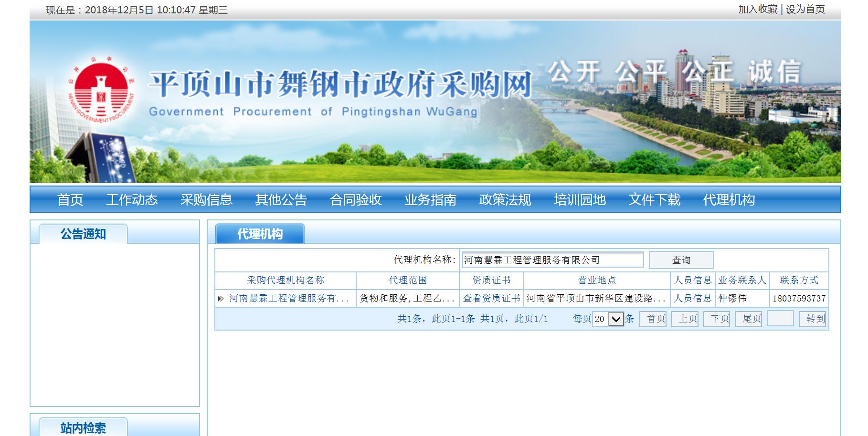Select 其他公告 in the navigation bar
Viewport: 868px width, 436px height.
click(x=281, y=199)
